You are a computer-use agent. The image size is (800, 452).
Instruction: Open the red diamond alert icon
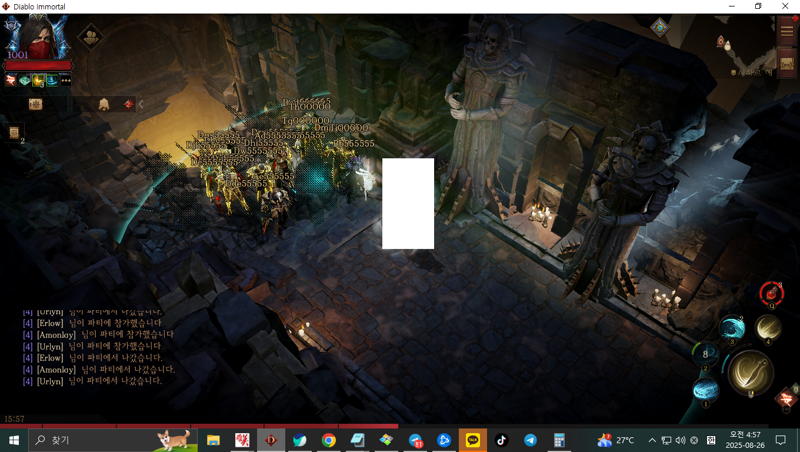[128, 104]
